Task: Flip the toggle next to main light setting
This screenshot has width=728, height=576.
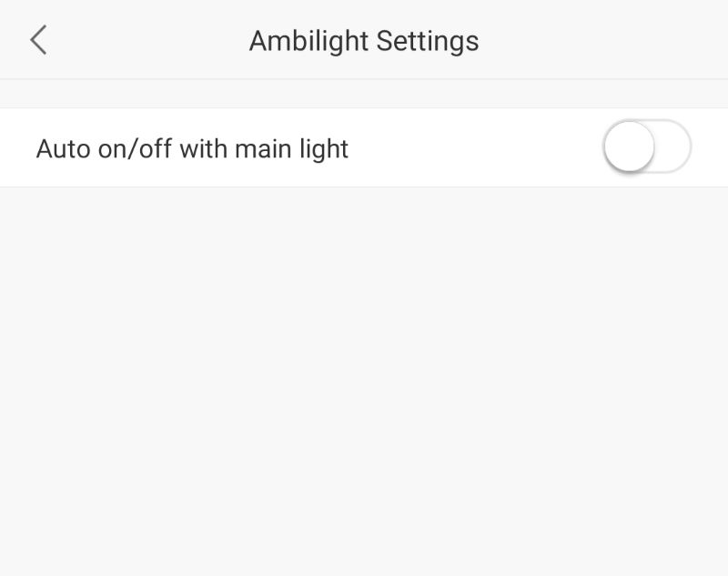Action: [645, 147]
